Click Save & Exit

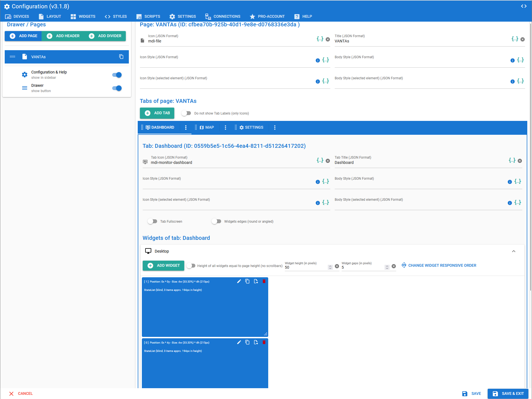click(508, 393)
